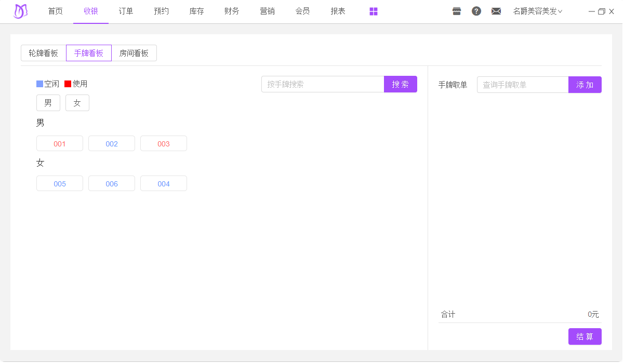Open the 订单 menu
The width and height of the screenshot is (624, 364).
tap(126, 11)
